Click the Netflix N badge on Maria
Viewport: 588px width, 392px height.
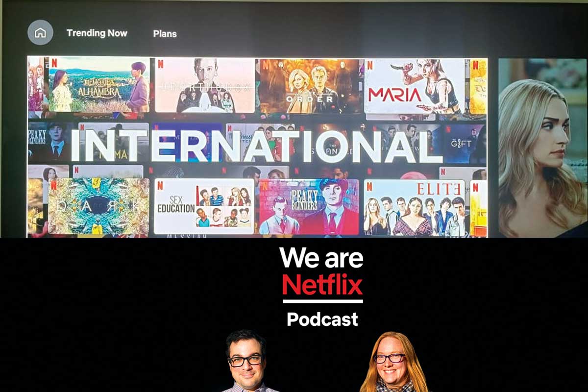(369, 64)
